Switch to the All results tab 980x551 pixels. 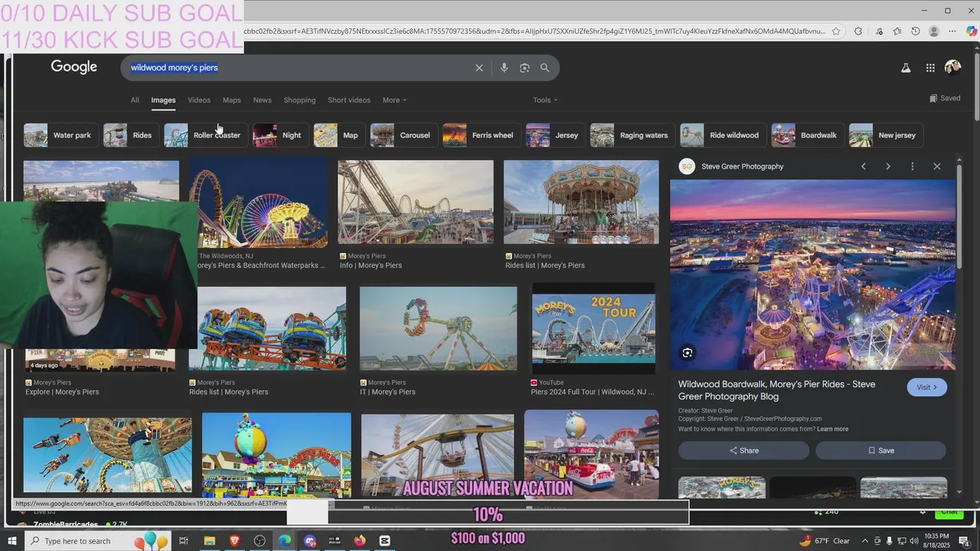(x=135, y=100)
